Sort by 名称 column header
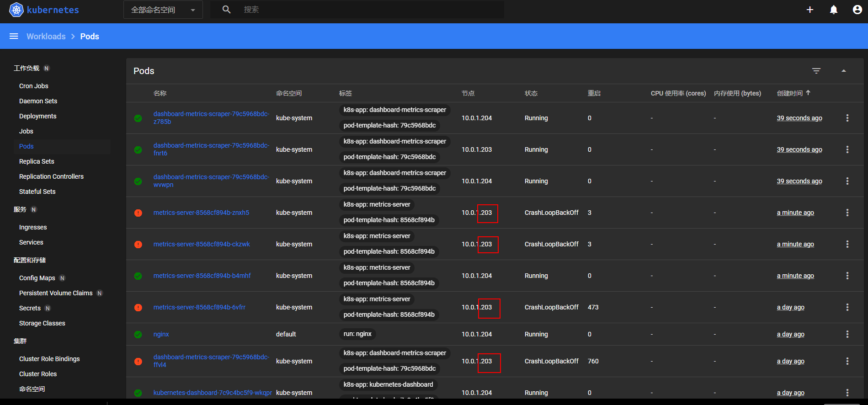Viewport: 868px width, 405px height. coord(160,93)
